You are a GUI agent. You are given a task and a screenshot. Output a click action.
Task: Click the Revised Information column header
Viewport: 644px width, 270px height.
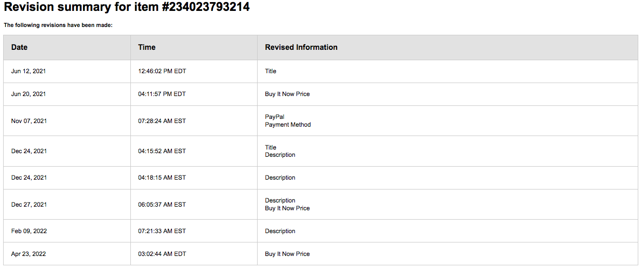pyautogui.click(x=447, y=47)
